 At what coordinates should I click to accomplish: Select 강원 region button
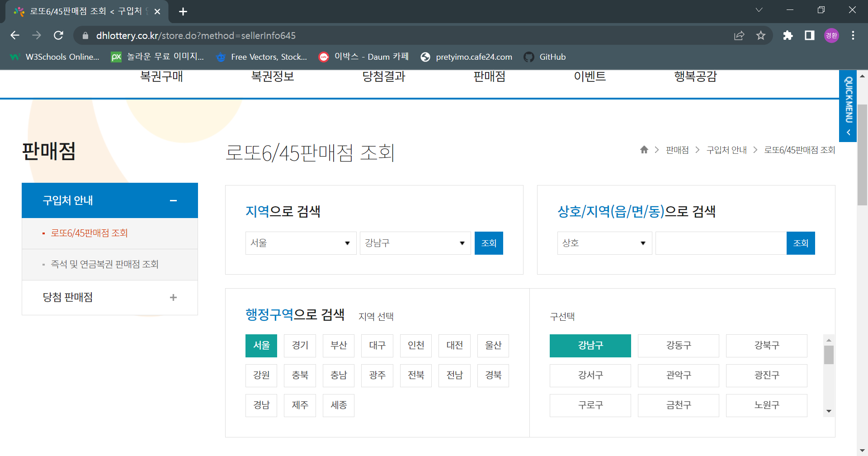point(261,375)
